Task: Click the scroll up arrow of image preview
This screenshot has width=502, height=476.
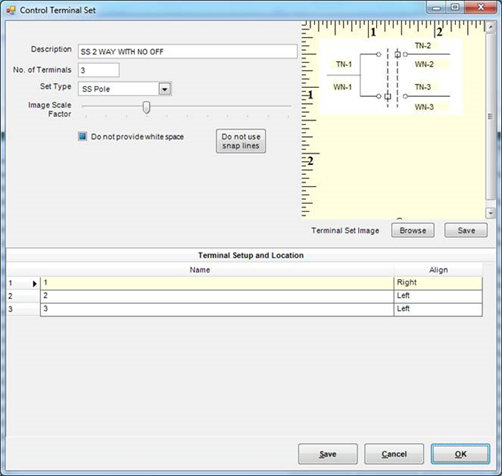Action: coord(490,27)
